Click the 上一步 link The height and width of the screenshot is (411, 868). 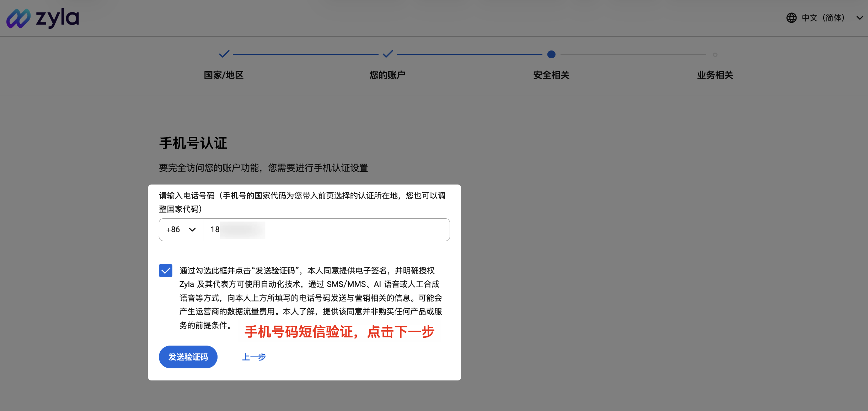254,357
